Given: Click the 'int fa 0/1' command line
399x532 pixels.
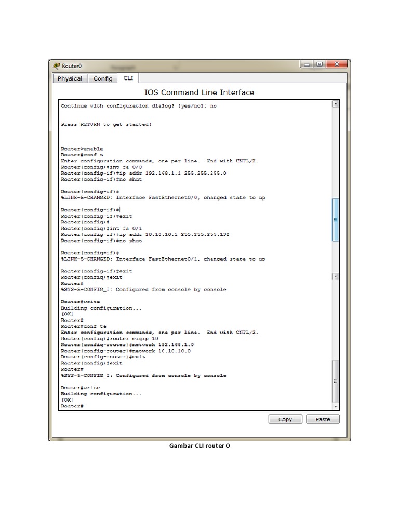Looking at the screenshot, I should click(x=101, y=229).
